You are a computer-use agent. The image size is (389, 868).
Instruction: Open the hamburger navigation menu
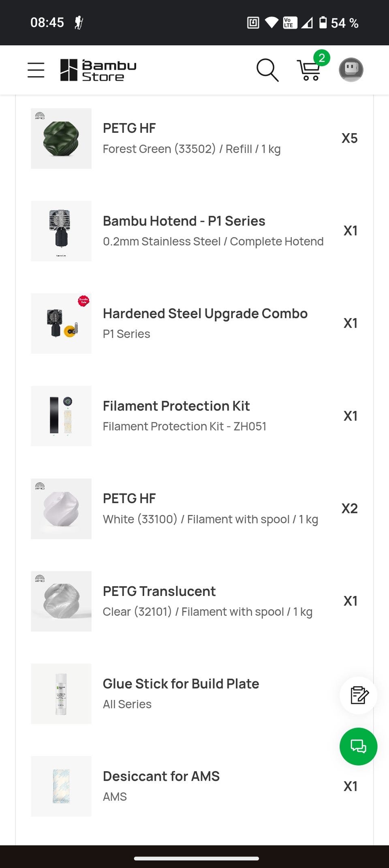click(x=36, y=70)
